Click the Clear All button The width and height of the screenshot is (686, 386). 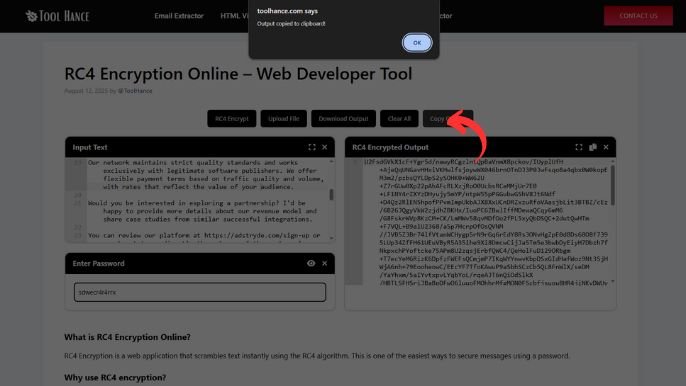coord(399,119)
